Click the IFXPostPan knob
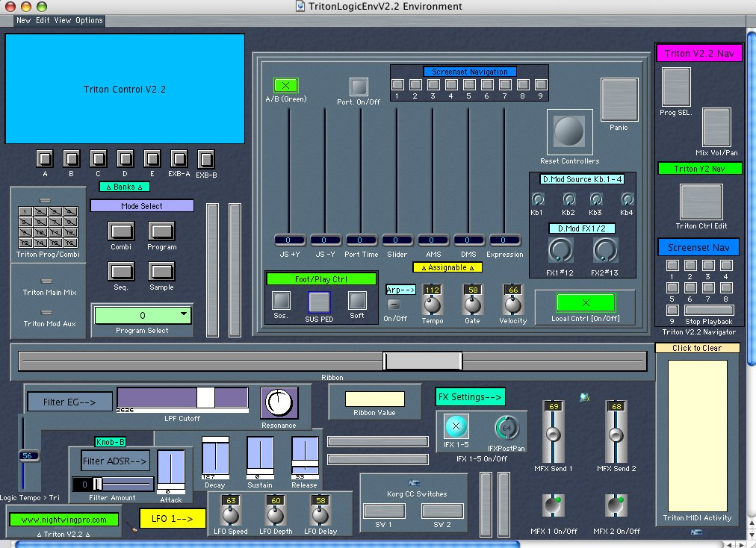 (x=506, y=428)
